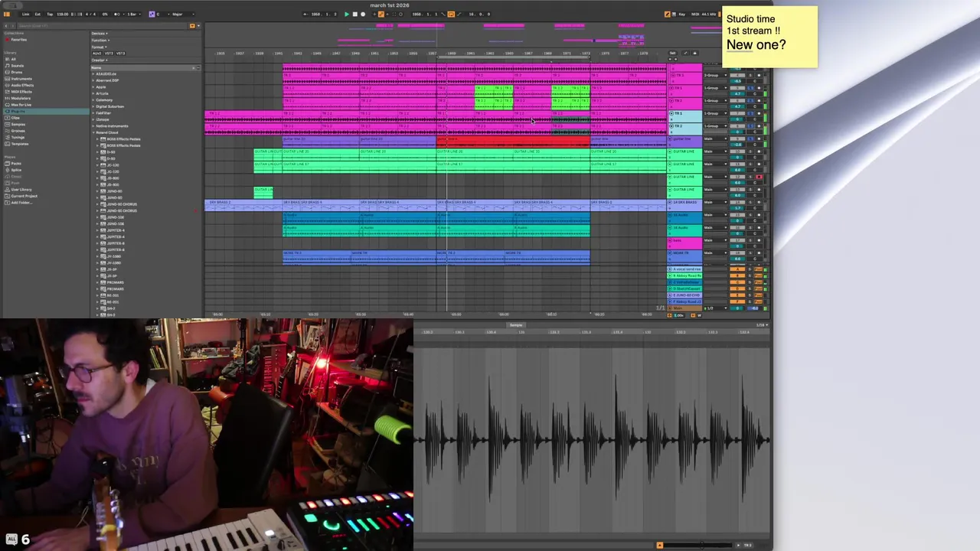Open the Current Project place
The height and width of the screenshot is (551, 980).
21,196
